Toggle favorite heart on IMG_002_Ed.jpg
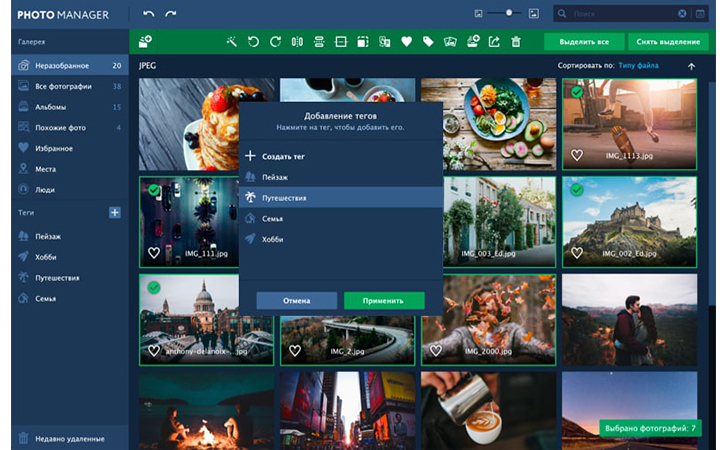 (576, 253)
